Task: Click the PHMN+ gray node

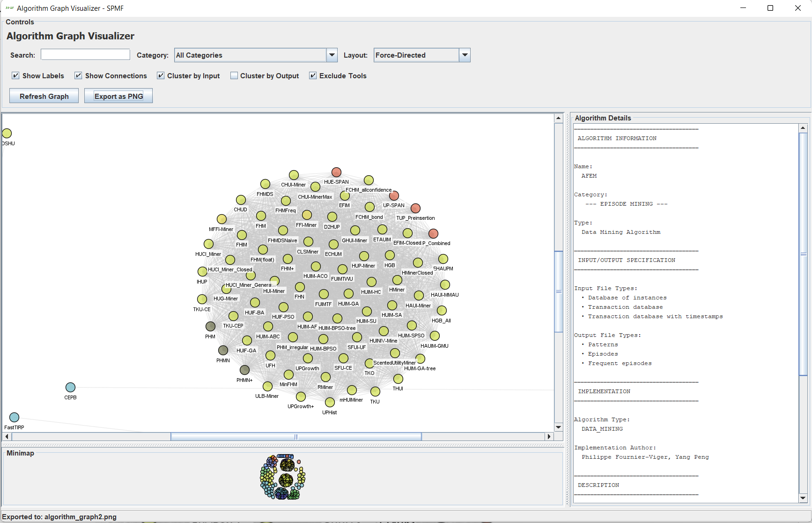Action: 244,370
